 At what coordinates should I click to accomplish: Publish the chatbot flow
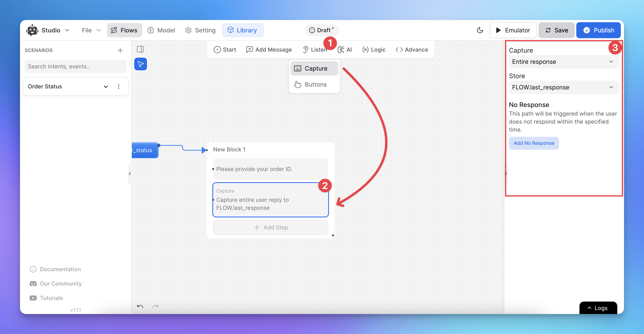pyautogui.click(x=598, y=30)
